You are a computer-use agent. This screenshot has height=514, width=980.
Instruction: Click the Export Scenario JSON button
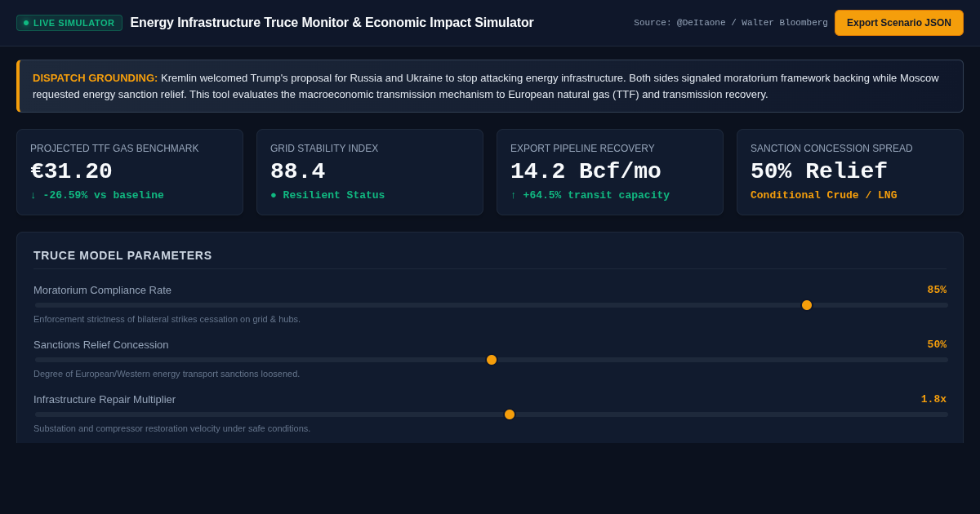[899, 23]
